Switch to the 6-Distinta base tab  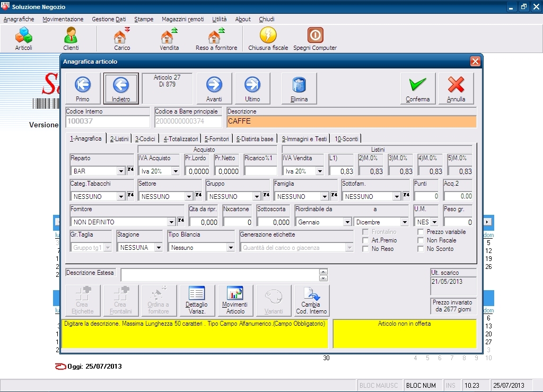coord(255,139)
